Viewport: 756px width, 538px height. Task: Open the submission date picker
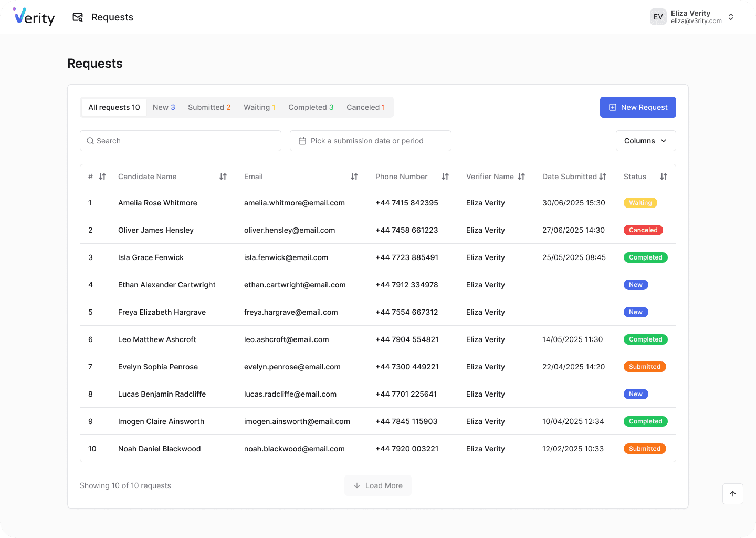(x=370, y=141)
